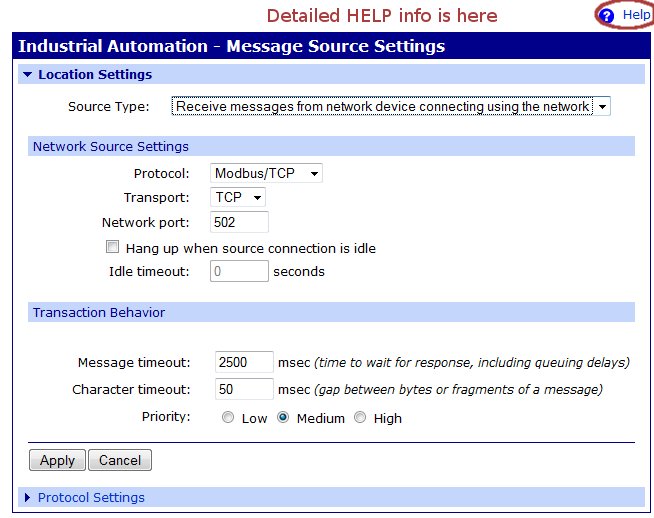
Task: Click the Character timeout field
Action: coord(244,388)
